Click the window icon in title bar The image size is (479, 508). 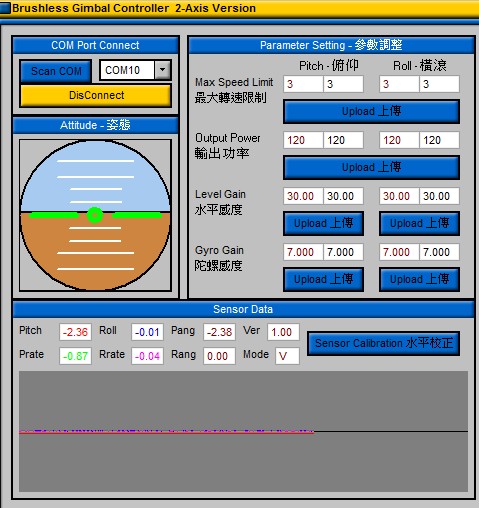5,8
